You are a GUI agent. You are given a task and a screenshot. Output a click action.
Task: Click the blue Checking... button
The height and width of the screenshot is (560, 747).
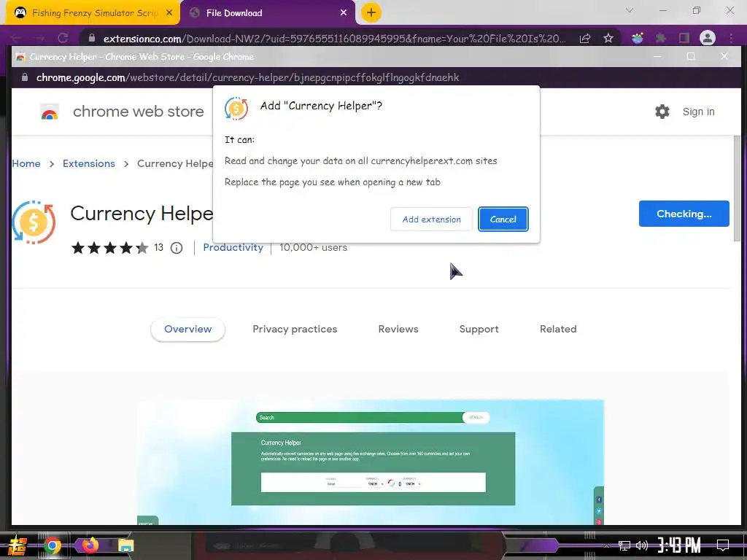684,214
